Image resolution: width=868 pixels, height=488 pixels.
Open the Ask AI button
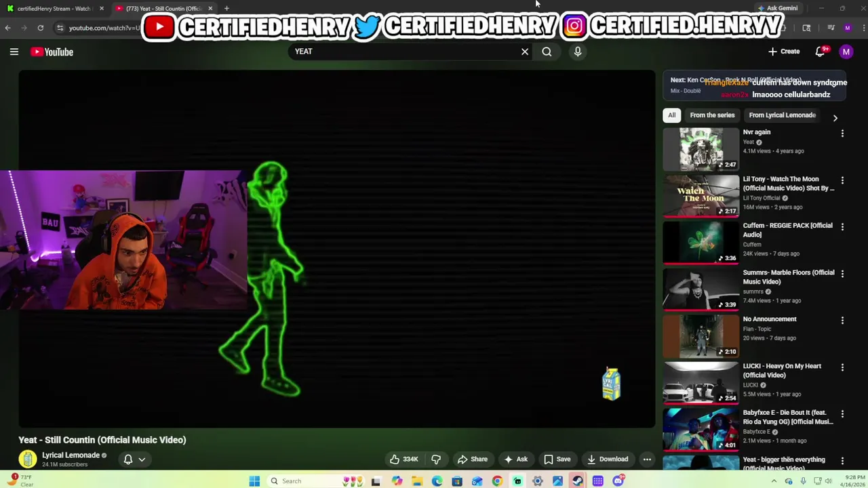515,459
